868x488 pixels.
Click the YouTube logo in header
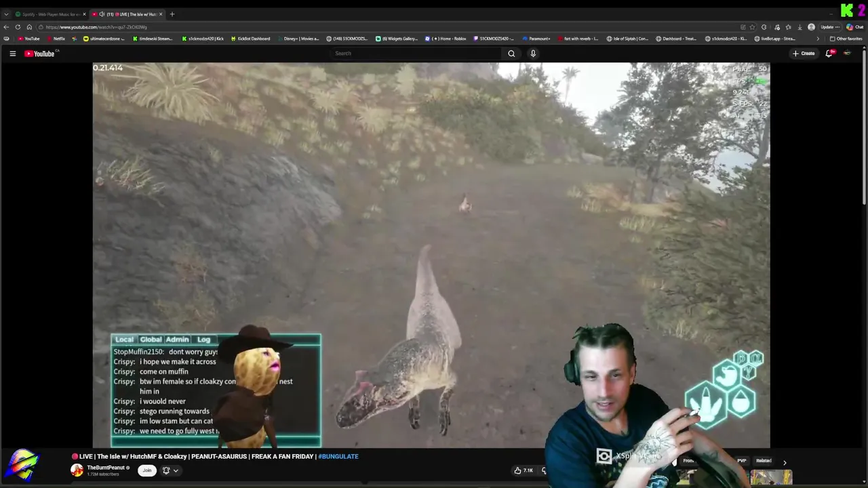(x=39, y=54)
